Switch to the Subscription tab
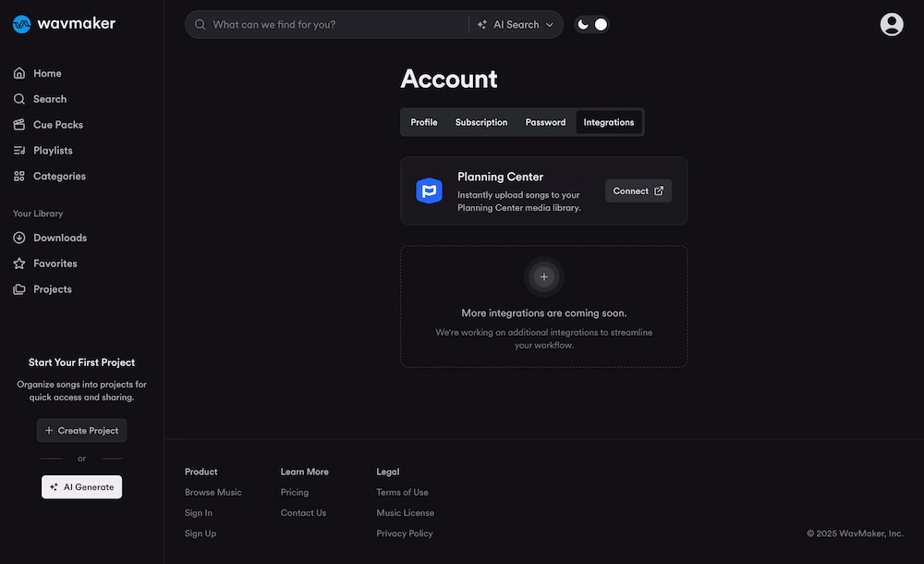This screenshot has width=924, height=564. 480,122
